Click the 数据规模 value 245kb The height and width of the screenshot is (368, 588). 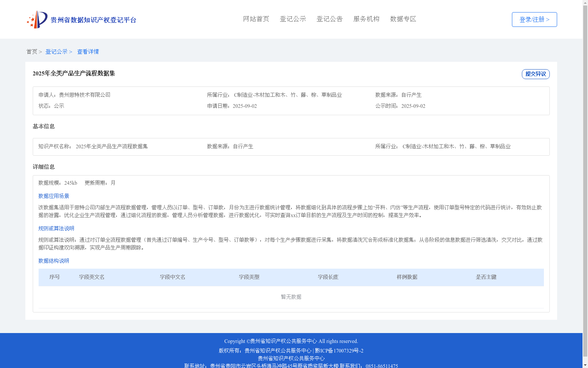tap(71, 183)
